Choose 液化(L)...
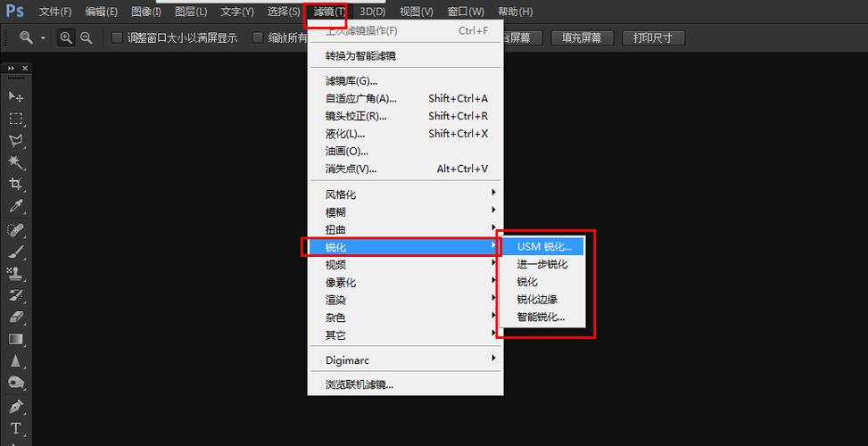The width and height of the screenshot is (868, 446). pyautogui.click(x=405, y=134)
